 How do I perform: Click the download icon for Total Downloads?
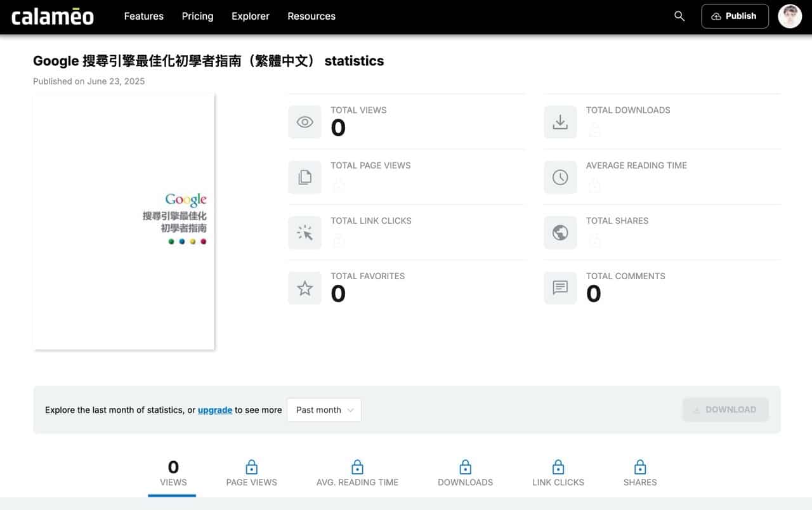click(x=560, y=122)
